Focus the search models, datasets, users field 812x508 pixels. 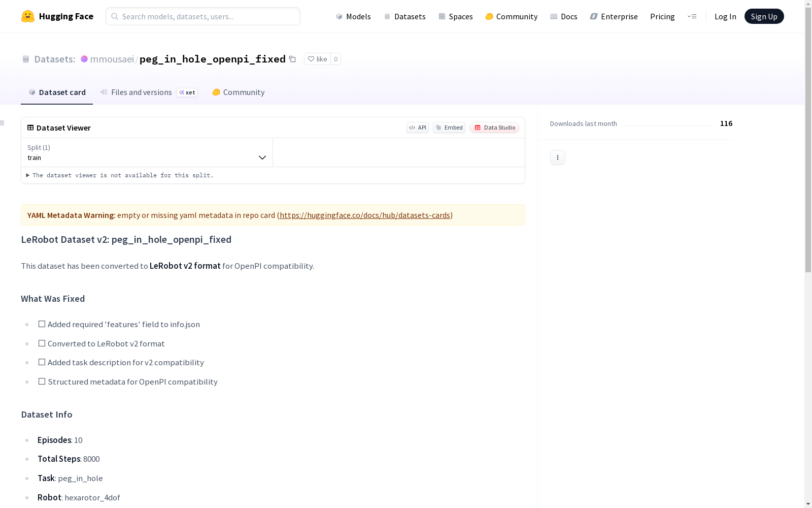203,16
